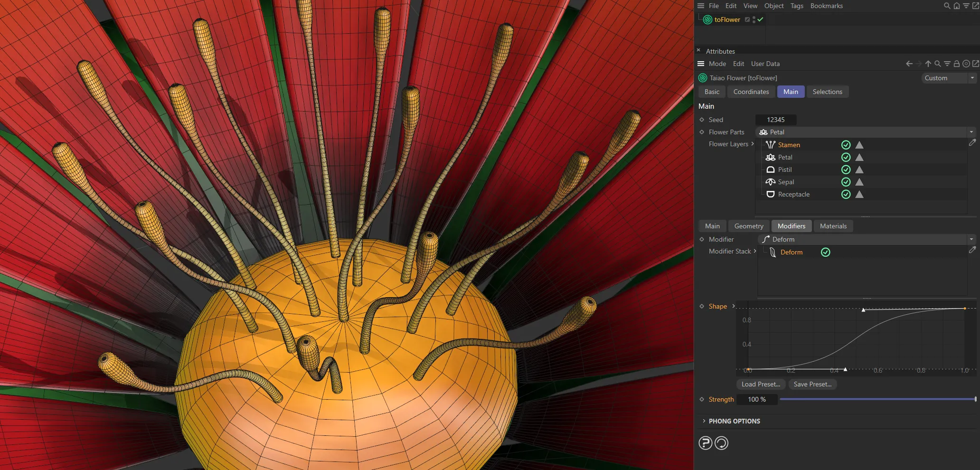This screenshot has width=980, height=470.
Task: Open the help for Taiao Flower
Action: (705, 443)
